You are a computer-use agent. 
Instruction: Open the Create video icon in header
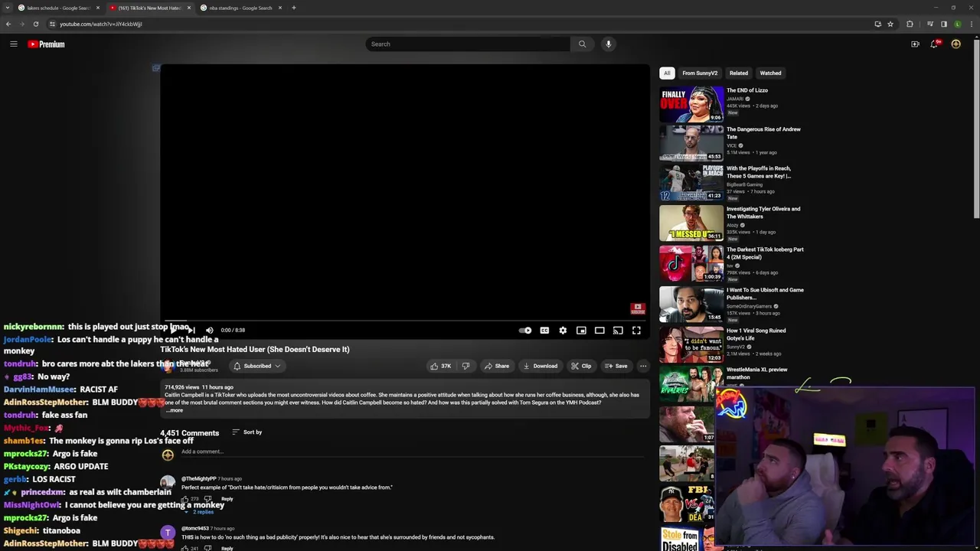(x=915, y=44)
